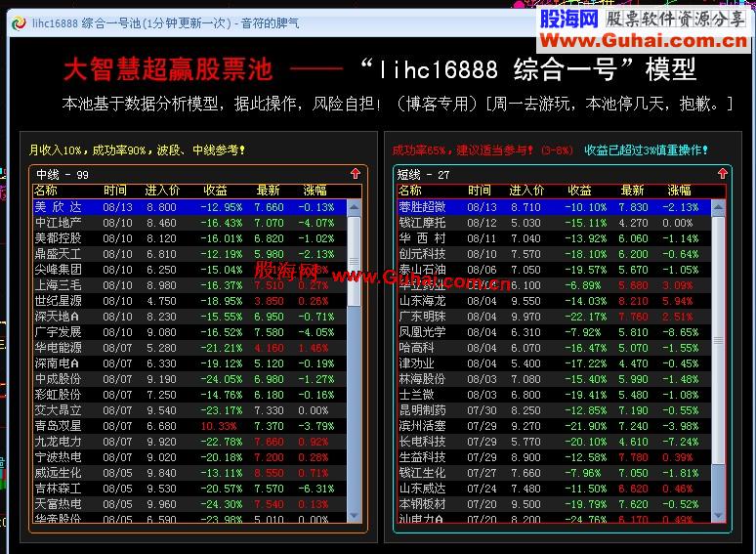Select the 吉林森工 row
The height and width of the screenshot is (554, 756).
click(x=189, y=489)
